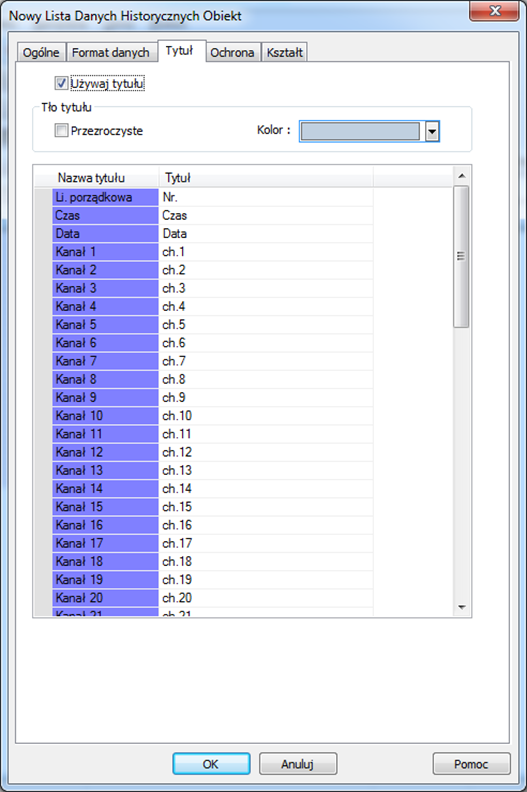Click the Tytuł column header
The width and height of the screenshot is (527, 792).
coord(266,178)
